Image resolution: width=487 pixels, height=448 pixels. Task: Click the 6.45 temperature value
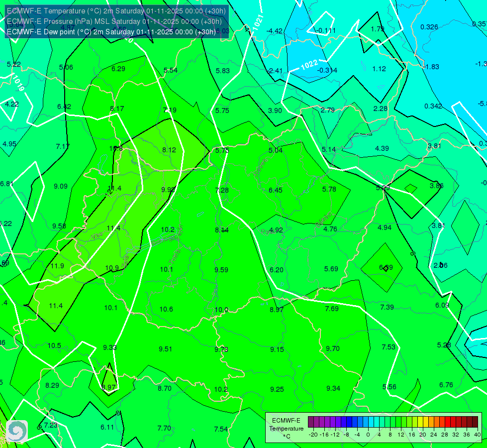[x=276, y=190]
